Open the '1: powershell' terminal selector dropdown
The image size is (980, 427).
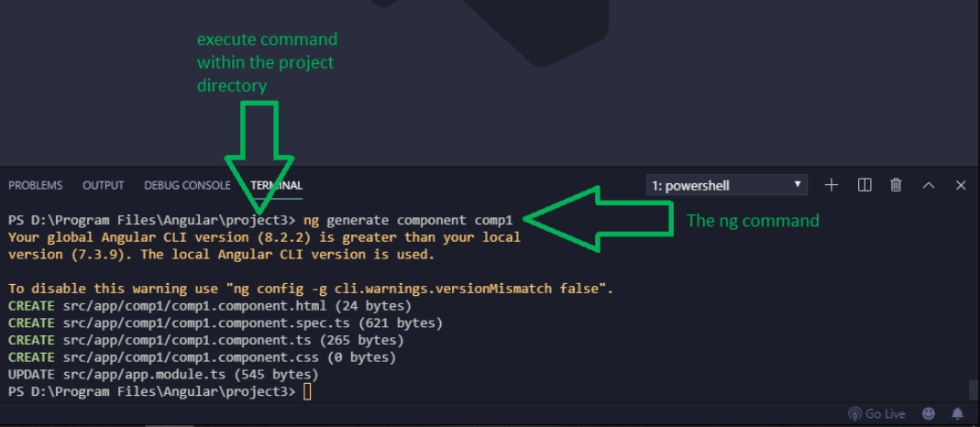click(x=726, y=185)
